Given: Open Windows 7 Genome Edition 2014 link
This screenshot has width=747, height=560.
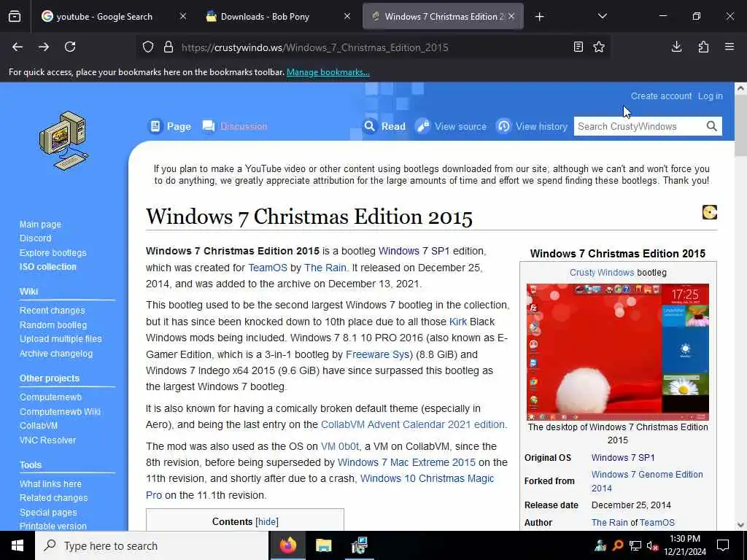Looking at the screenshot, I should point(647,481).
